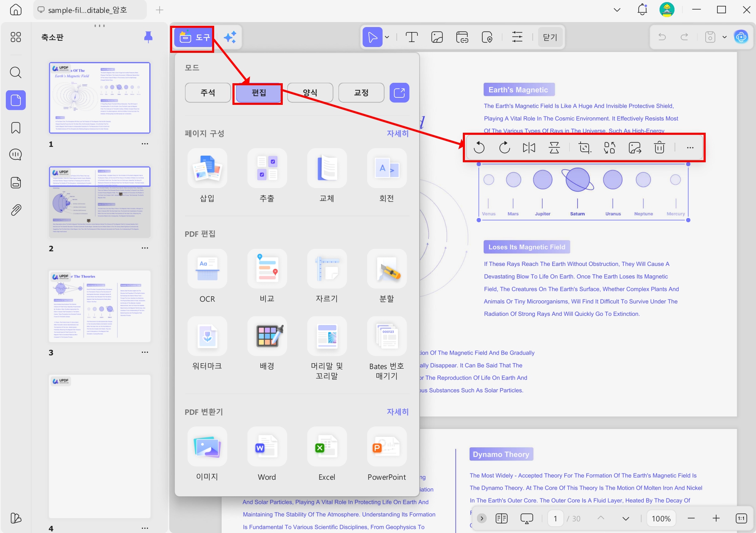The width and height of the screenshot is (756, 533).
Task: Select page 3 thumbnail
Action: [100, 306]
